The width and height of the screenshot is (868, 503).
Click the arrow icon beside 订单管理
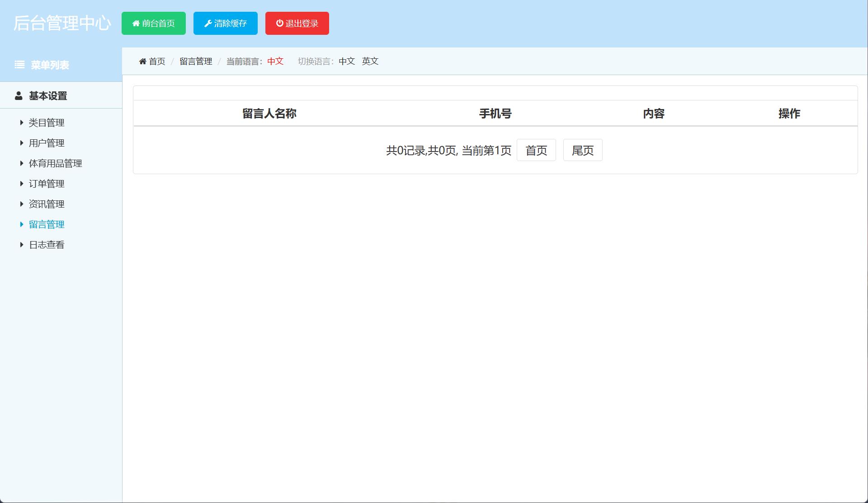21,184
